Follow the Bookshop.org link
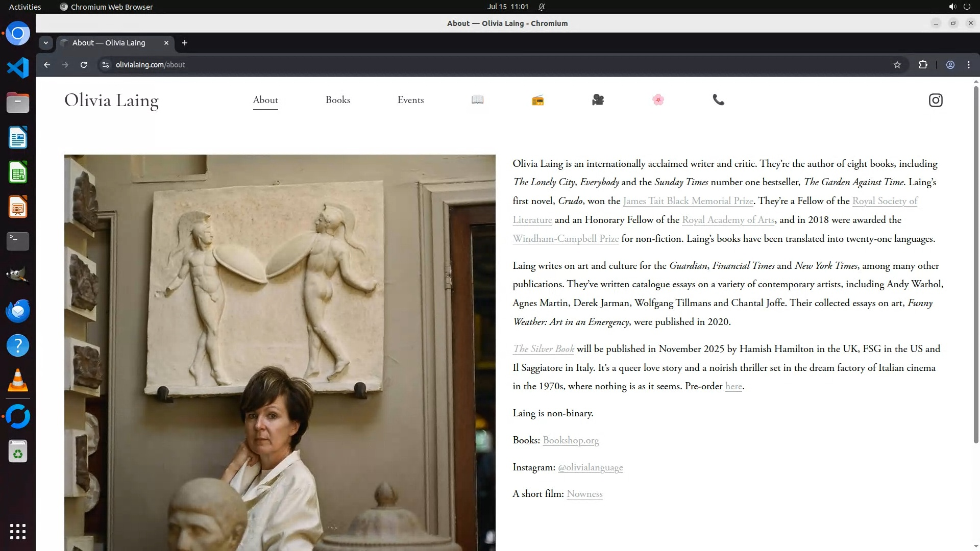The width and height of the screenshot is (980, 551). point(571,440)
